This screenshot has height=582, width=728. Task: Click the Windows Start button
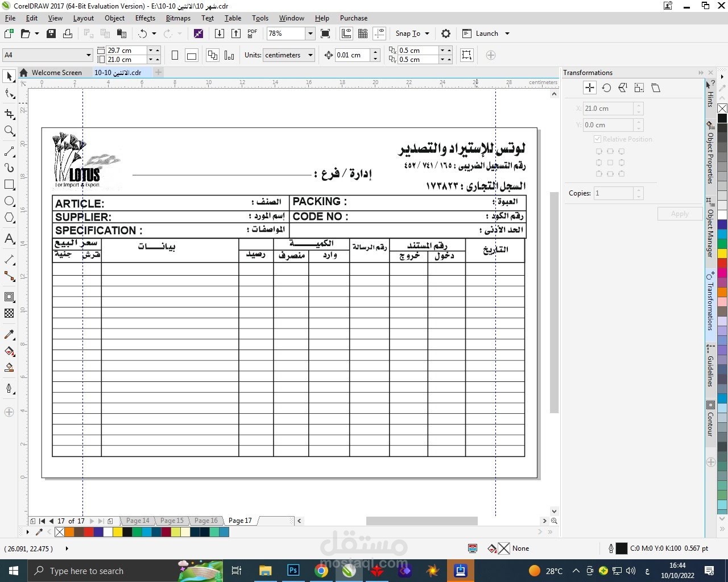[14, 571]
